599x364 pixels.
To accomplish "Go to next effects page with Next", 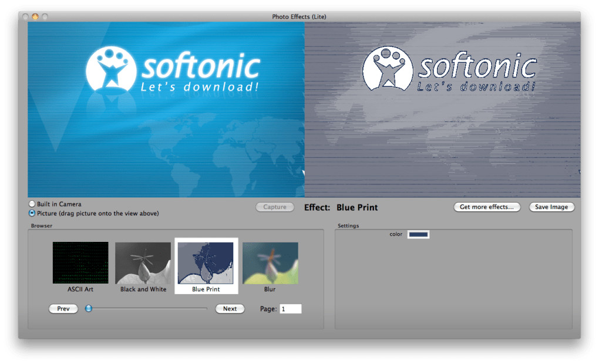I will coord(230,309).
